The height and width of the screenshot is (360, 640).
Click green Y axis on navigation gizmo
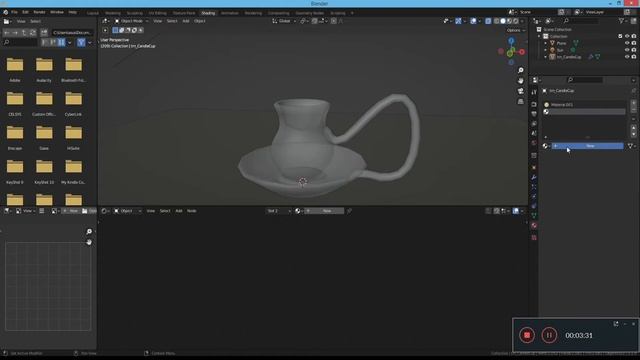509,54
